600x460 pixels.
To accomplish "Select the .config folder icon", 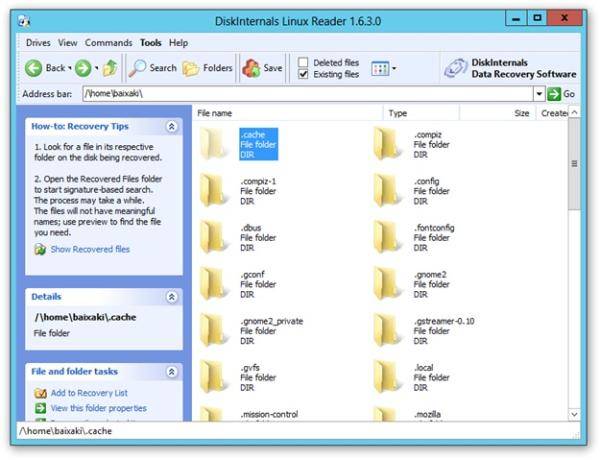I will pyautogui.click(x=386, y=190).
